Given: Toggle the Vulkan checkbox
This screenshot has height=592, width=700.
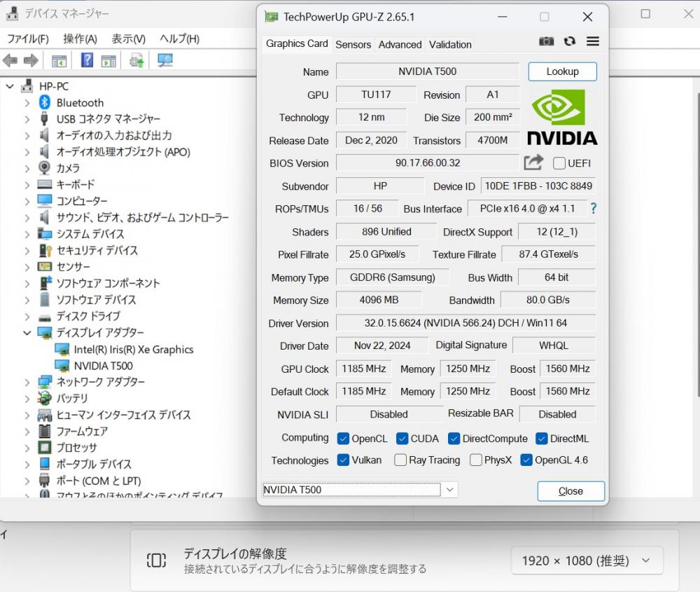Looking at the screenshot, I should (343, 460).
